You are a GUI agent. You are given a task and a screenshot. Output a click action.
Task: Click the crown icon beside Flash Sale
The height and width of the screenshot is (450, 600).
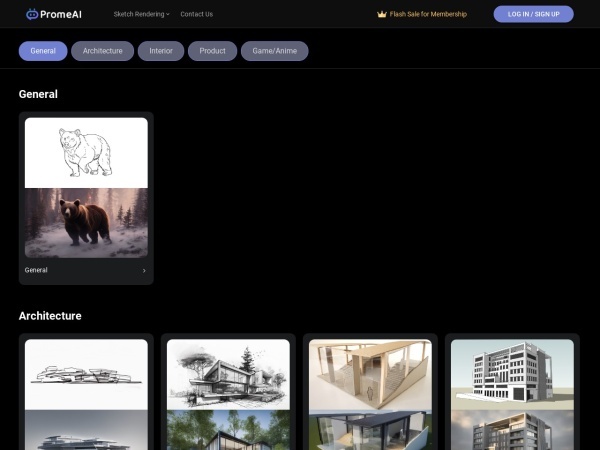click(x=381, y=14)
